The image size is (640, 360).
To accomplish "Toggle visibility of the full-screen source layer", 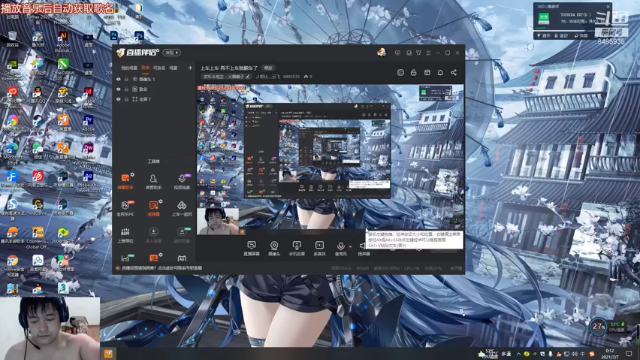I will (x=118, y=99).
